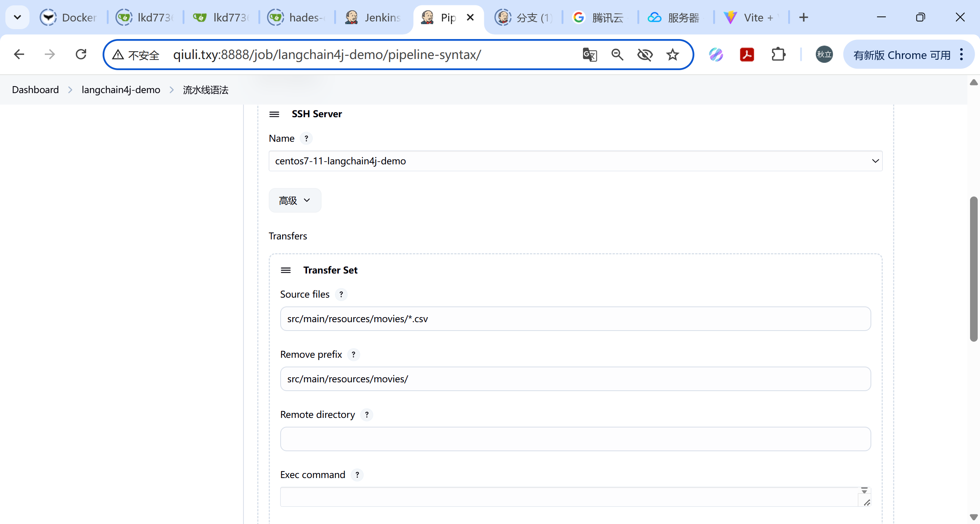This screenshot has height=524, width=980.
Task: Click the SSH Server drag handle icon
Action: [274, 114]
